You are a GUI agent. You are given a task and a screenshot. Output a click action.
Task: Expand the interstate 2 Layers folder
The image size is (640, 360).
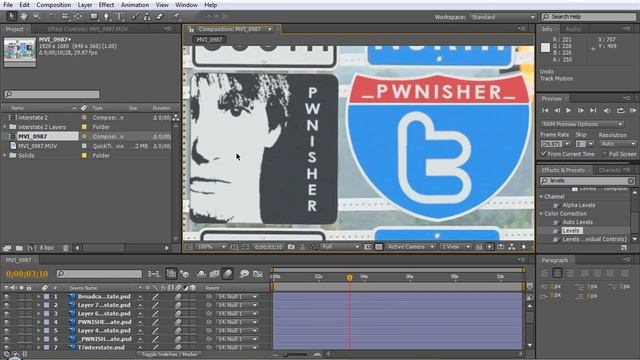tap(5, 127)
